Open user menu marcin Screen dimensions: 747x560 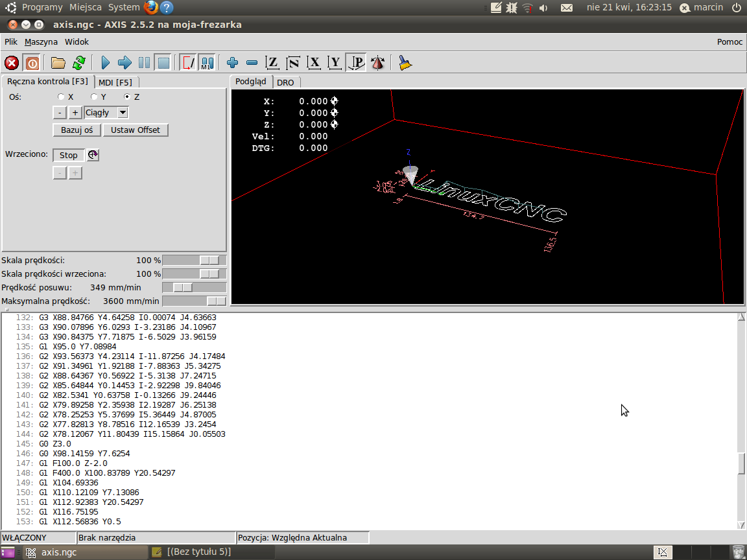click(701, 7)
